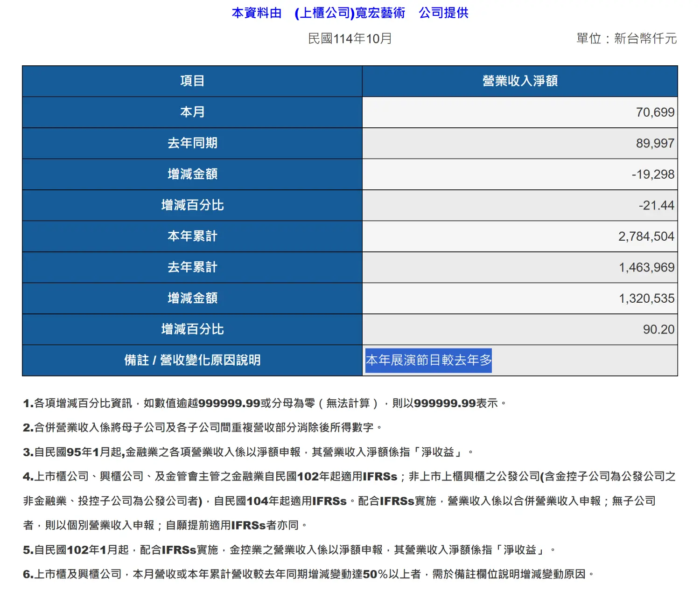Screen dimensions: 700x591
Task: Click the 90.20 percentage value
Action: pos(658,329)
